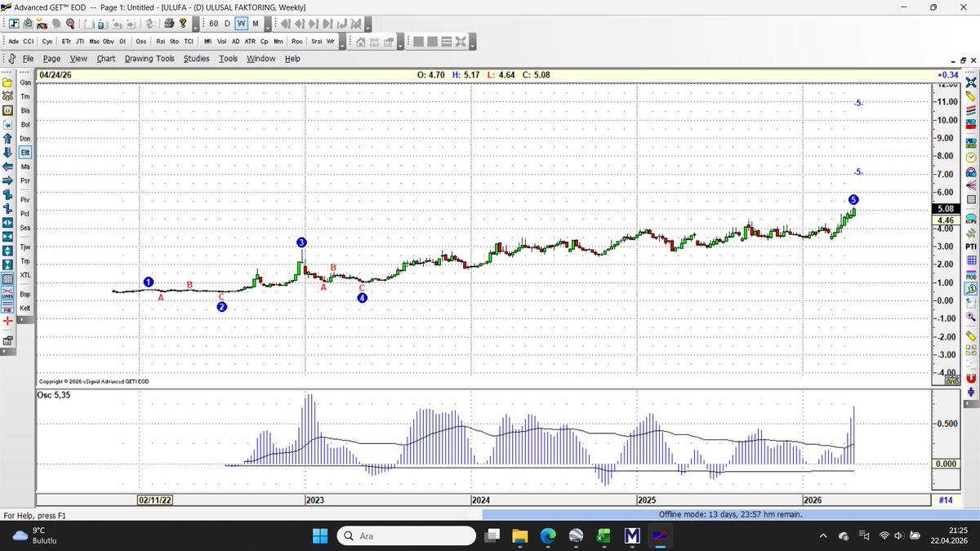Select the Weekly (W) interval button

tap(242, 24)
